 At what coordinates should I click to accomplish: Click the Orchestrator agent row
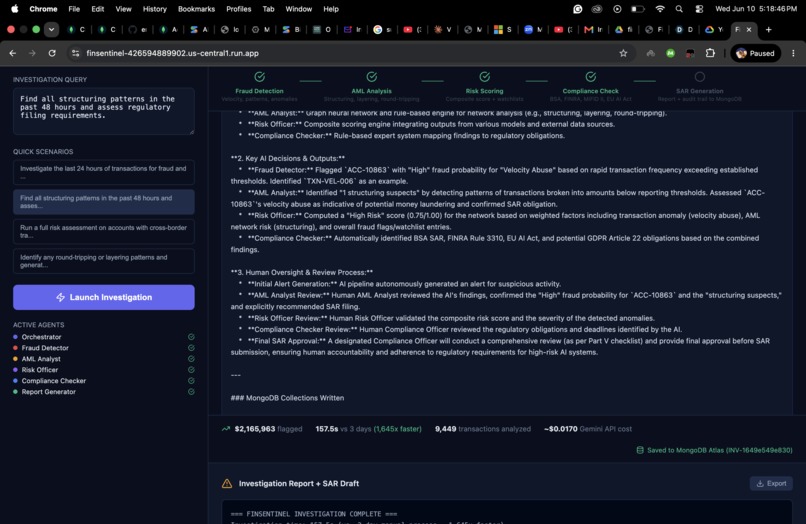coord(104,337)
